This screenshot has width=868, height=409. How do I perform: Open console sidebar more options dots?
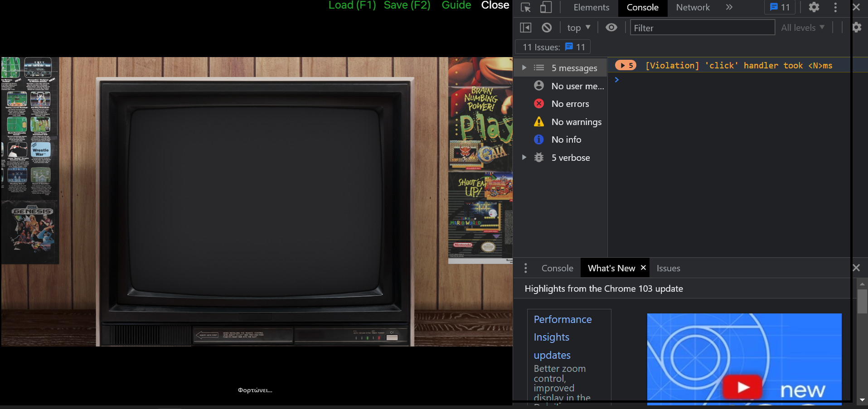click(525, 268)
